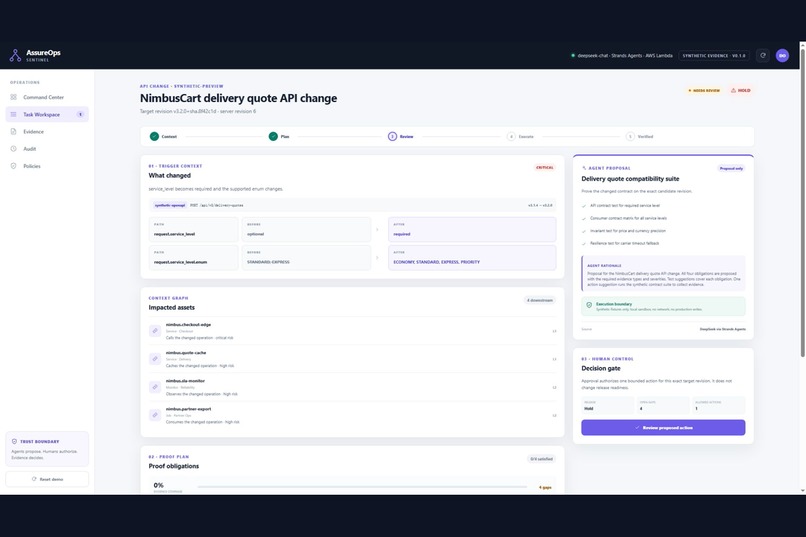806x537 pixels.
Task: Click the SYNTHETIC EVIDENCE V0.1.0 badge
Action: pyautogui.click(x=714, y=55)
